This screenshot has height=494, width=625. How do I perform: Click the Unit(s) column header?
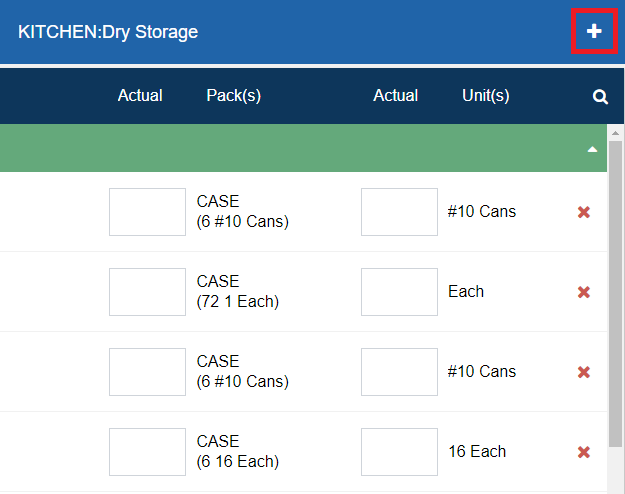pyautogui.click(x=486, y=96)
